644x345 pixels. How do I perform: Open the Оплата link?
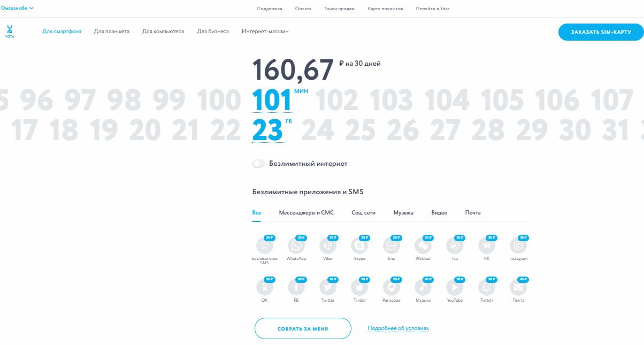303,9
